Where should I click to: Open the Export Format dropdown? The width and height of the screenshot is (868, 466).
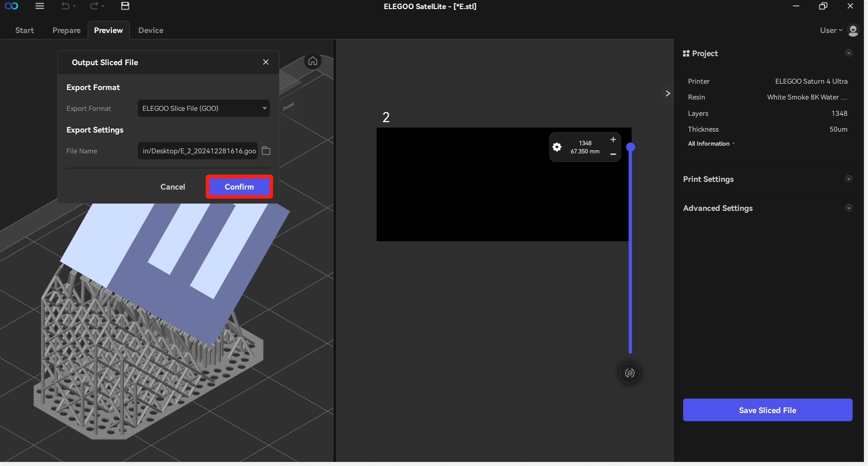coord(203,109)
